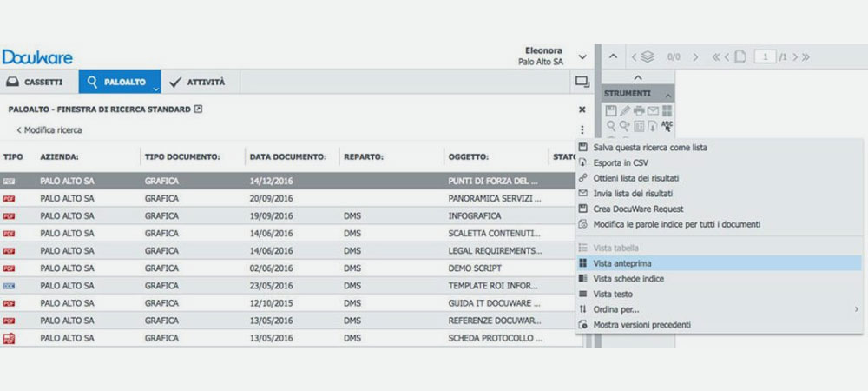Click the stacked layers icon in viewer toolbar

pyautogui.click(x=648, y=56)
